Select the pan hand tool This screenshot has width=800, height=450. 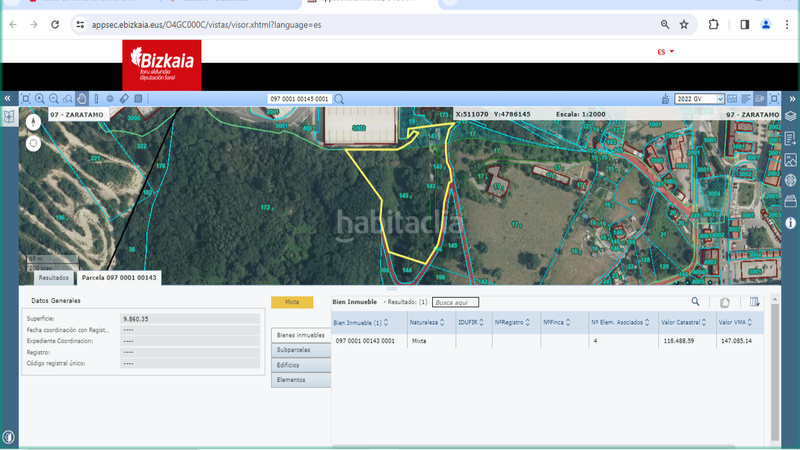click(82, 99)
